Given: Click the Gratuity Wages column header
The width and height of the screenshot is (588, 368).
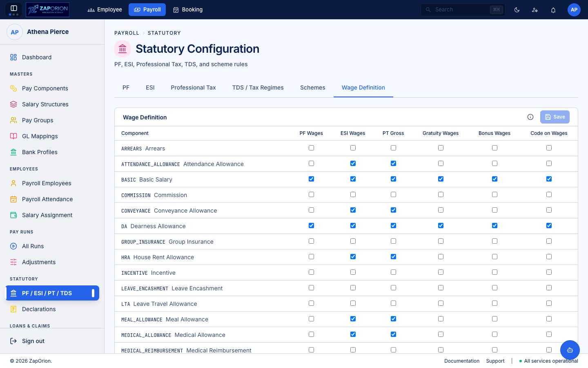Looking at the screenshot, I should [x=441, y=133].
